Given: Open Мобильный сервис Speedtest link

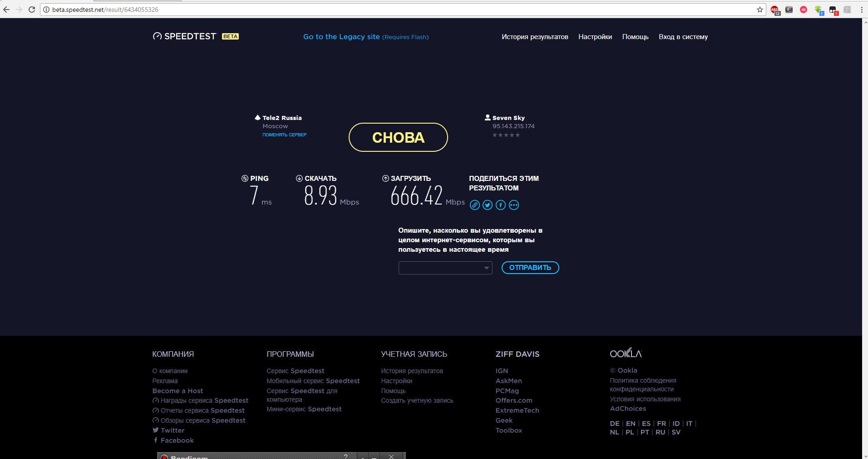Looking at the screenshot, I should (313, 381).
